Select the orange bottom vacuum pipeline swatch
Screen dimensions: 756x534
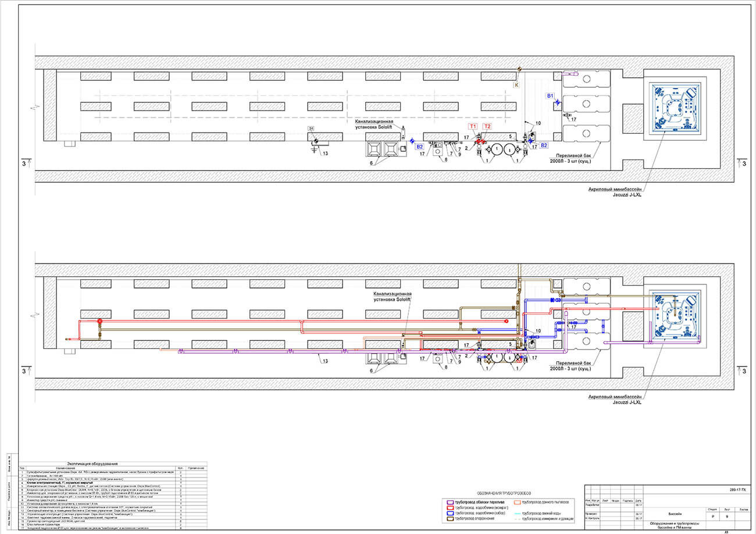pyautogui.click(x=516, y=501)
